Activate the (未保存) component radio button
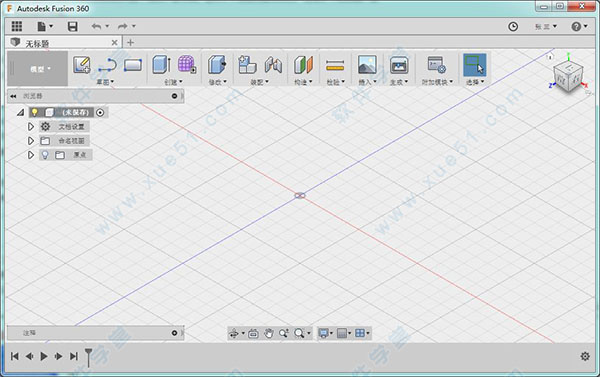This screenshot has width=600, height=377. (x=100, y=113)
